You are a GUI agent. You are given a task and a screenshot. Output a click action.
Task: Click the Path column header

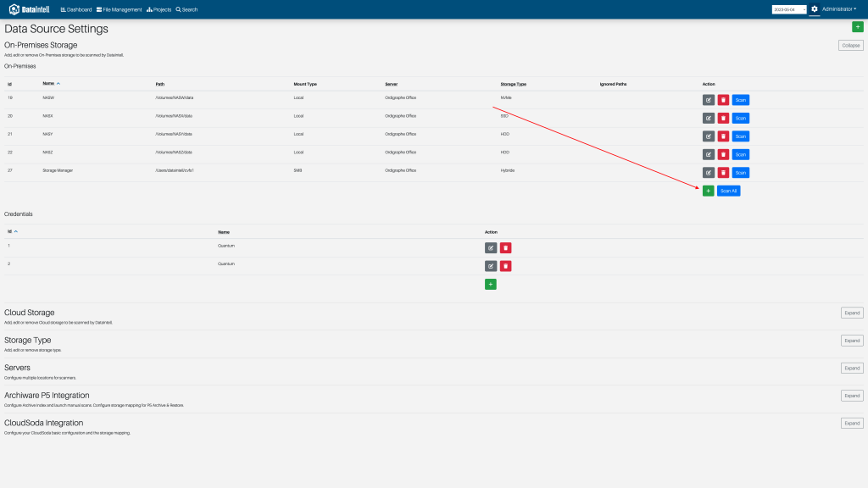(x=160, y=84)
